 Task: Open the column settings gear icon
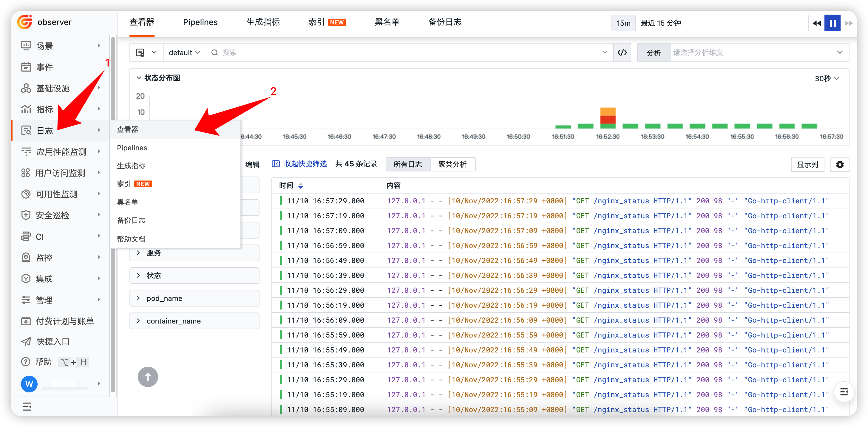pyautogui.click(x=840, y=164)
